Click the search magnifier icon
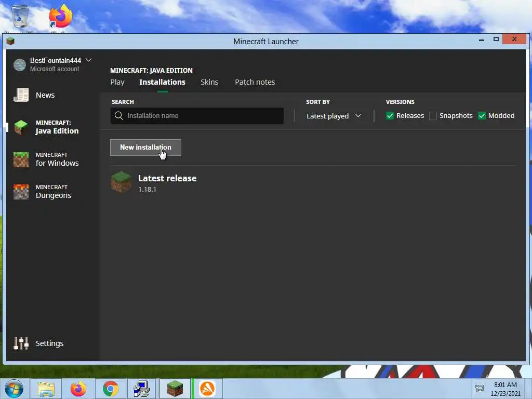The image size is (532, 399). (x=119, y=116)
